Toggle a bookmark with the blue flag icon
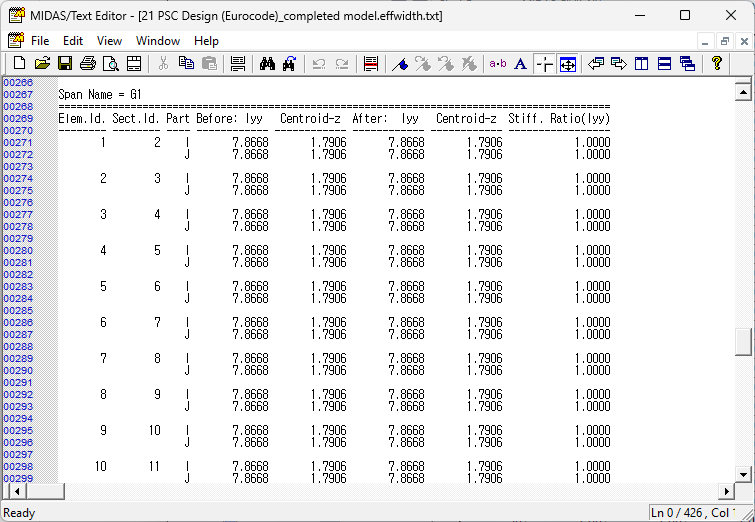This screenshot has width=755, height=522. tap(400, 63)
